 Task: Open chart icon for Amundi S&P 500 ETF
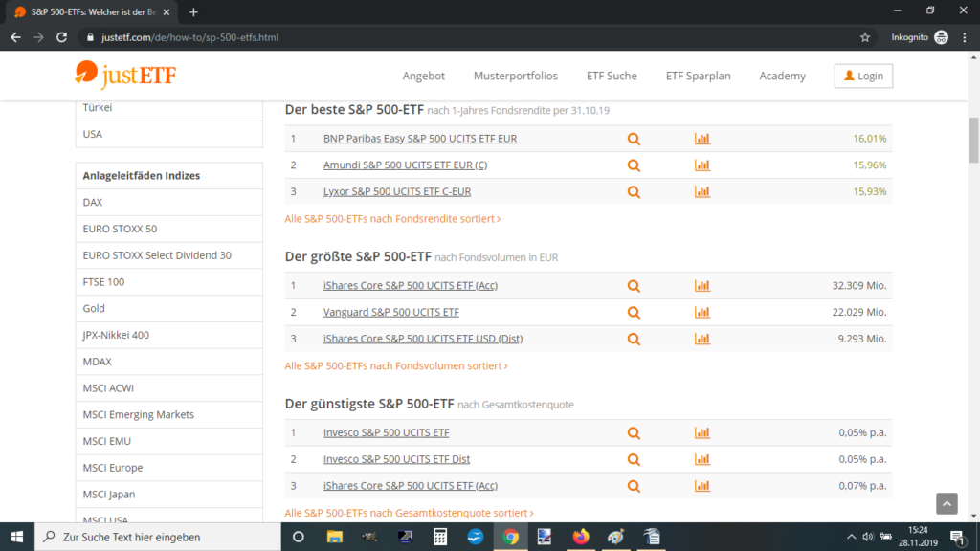(702, 165)
